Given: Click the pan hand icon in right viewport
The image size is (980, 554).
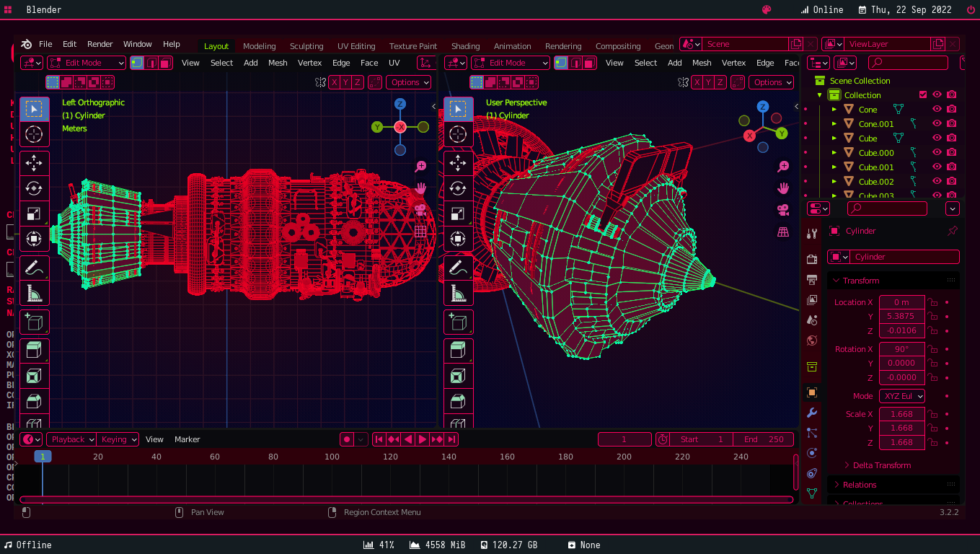Looking at the screenshot, I should pyautogui.click(x=783, y=188).
